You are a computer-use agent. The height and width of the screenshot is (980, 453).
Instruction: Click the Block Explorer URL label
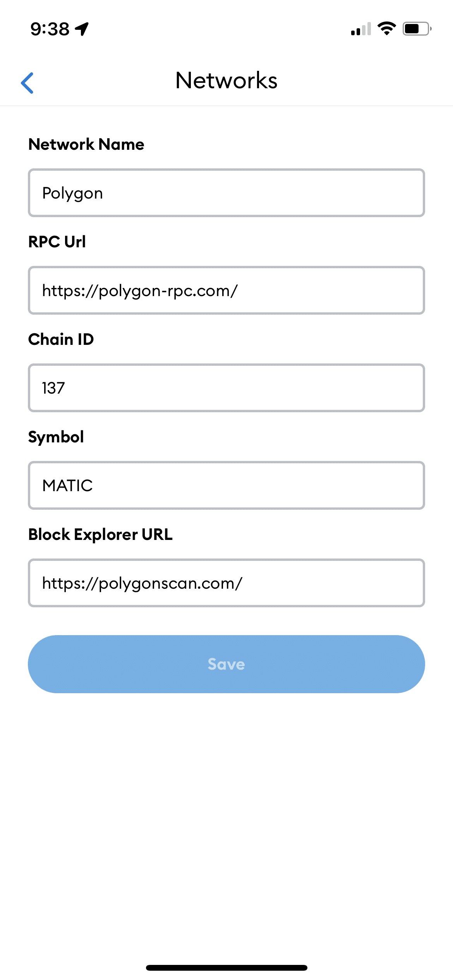tap(100, 535)
